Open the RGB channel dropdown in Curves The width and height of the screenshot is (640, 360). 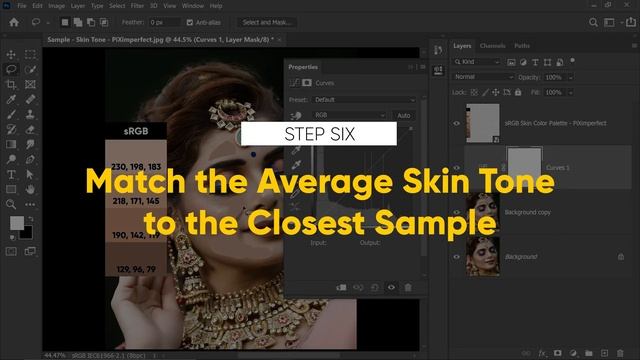click(x=349, y=116)
